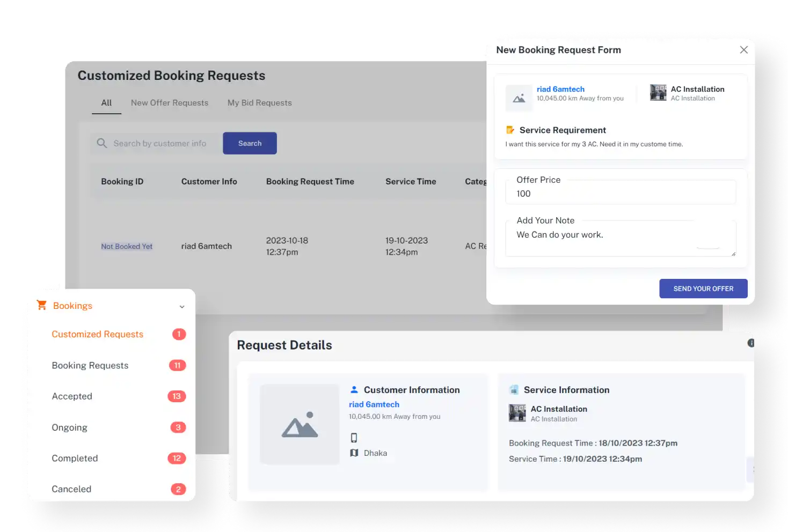
Task: Click the info icon in Request Details
Action: [750, 343]
